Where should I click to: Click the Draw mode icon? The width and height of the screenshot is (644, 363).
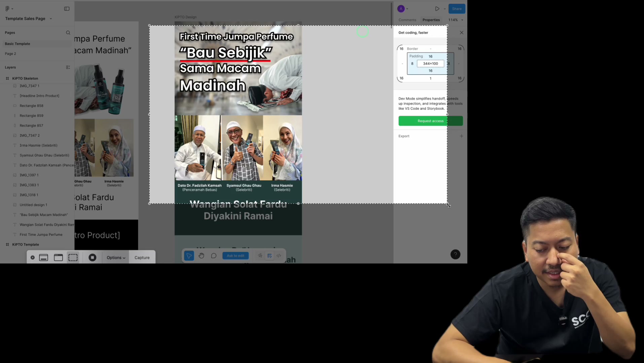click(260, 256)
